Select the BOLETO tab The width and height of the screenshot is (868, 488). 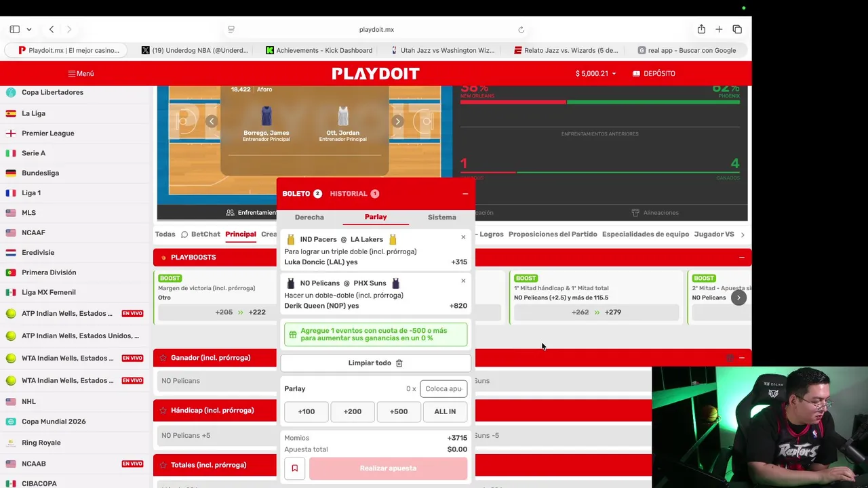[x=302, y=194]
